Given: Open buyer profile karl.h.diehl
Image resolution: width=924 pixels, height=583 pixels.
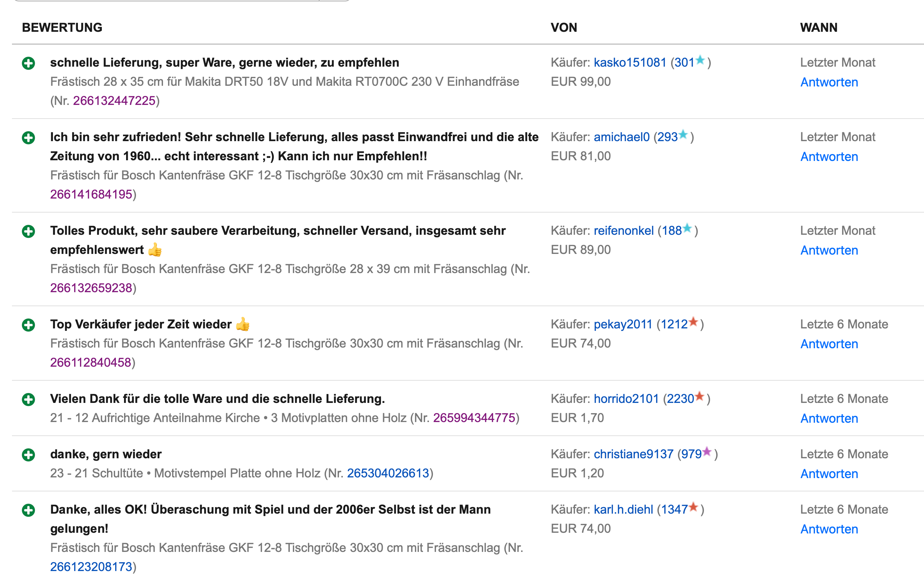Looking at the screenshot, I should pos(623,510).
